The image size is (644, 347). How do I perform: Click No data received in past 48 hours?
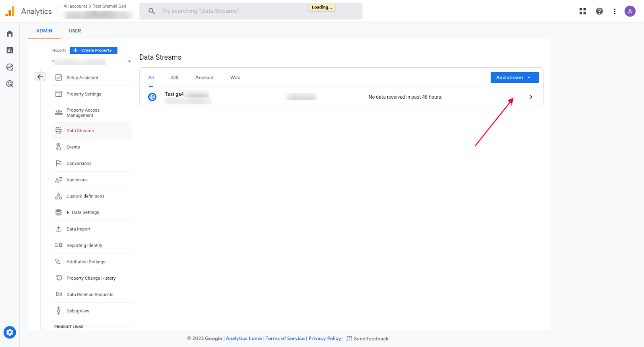click(x=405, y=97)
